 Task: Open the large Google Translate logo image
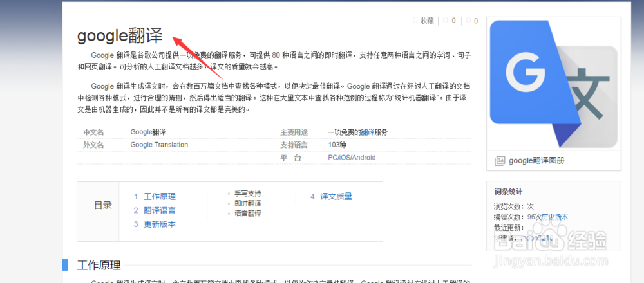pyautogui.click(x=554, y=84)
